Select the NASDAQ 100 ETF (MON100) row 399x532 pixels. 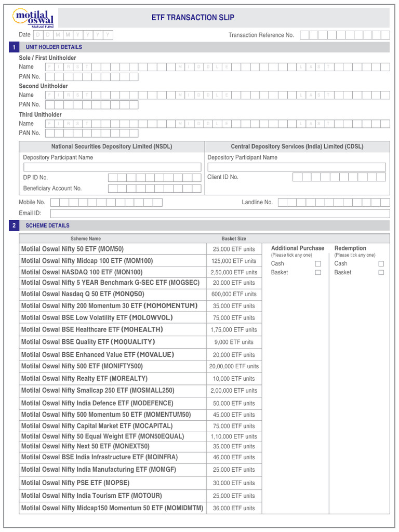[x=140, y=272]
